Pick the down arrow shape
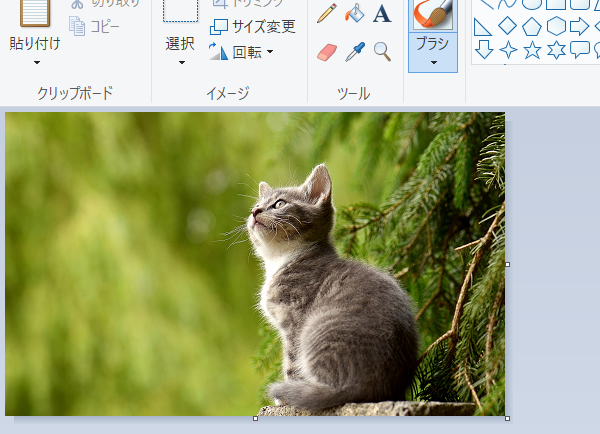The height and width of the screenshot is (434, 600). (484, 50)
